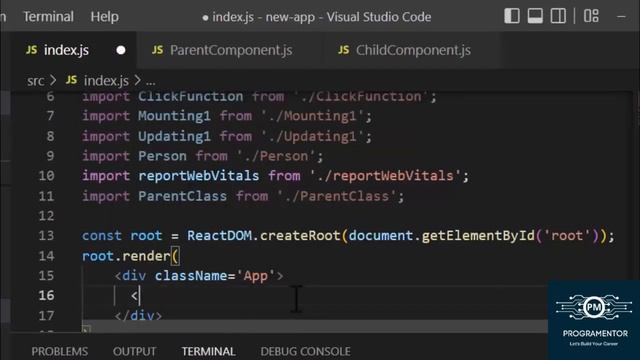Toggle the primary side bar layout icon

click(x=512, y=16)
